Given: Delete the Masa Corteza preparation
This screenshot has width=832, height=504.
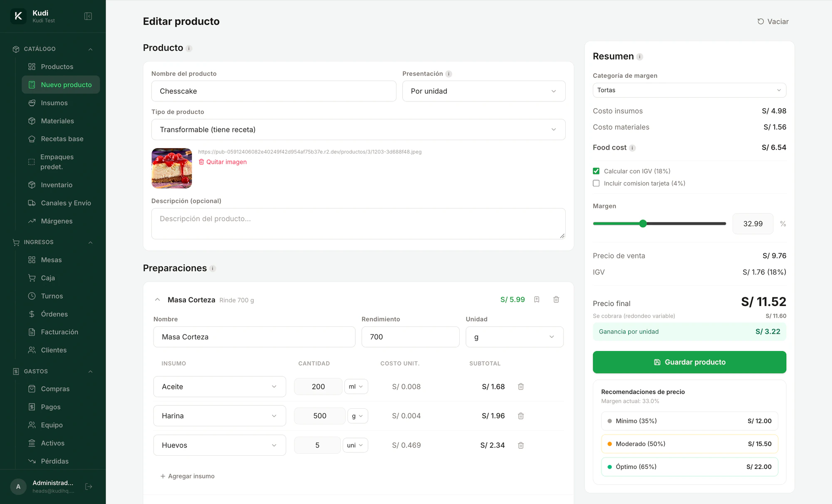Looking at the screenshot, I should 556,299.
